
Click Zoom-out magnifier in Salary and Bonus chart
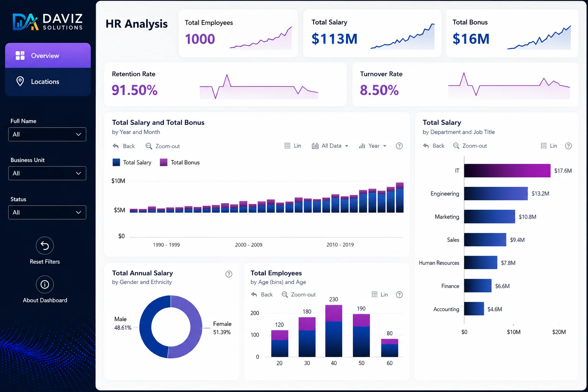pyautogui.click(x=149, y=146)
